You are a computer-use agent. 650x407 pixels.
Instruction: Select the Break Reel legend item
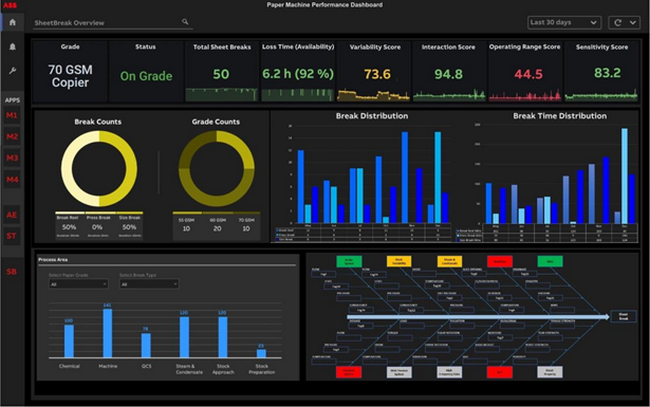68,226
